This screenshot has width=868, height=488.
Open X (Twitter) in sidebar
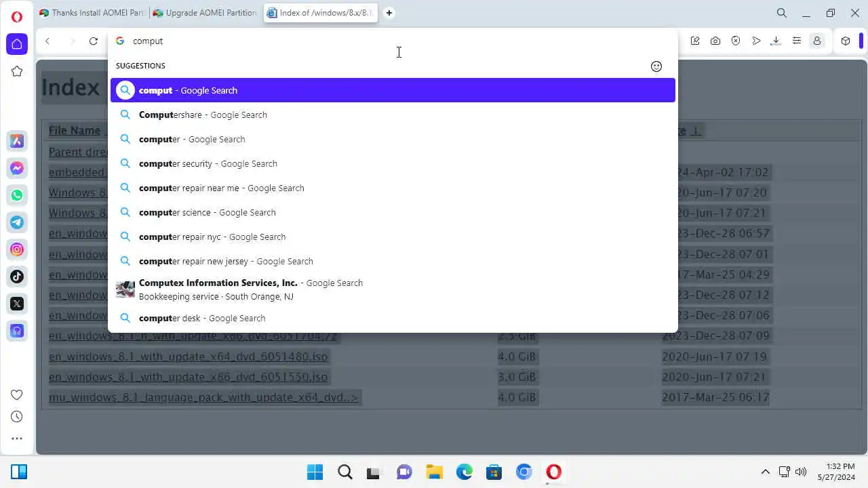click(x=17, y=304)
